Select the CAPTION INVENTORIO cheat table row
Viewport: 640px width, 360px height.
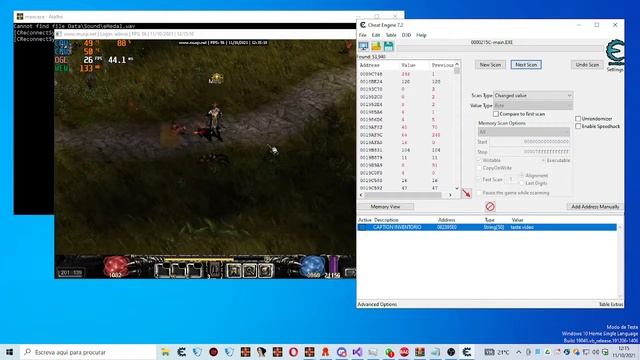click(487, 227)
